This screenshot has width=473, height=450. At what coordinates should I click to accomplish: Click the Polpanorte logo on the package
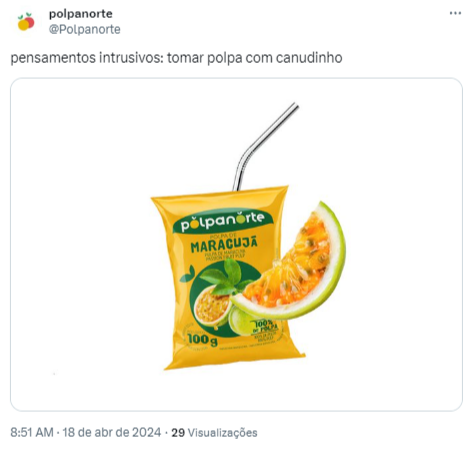click(223, 221)
